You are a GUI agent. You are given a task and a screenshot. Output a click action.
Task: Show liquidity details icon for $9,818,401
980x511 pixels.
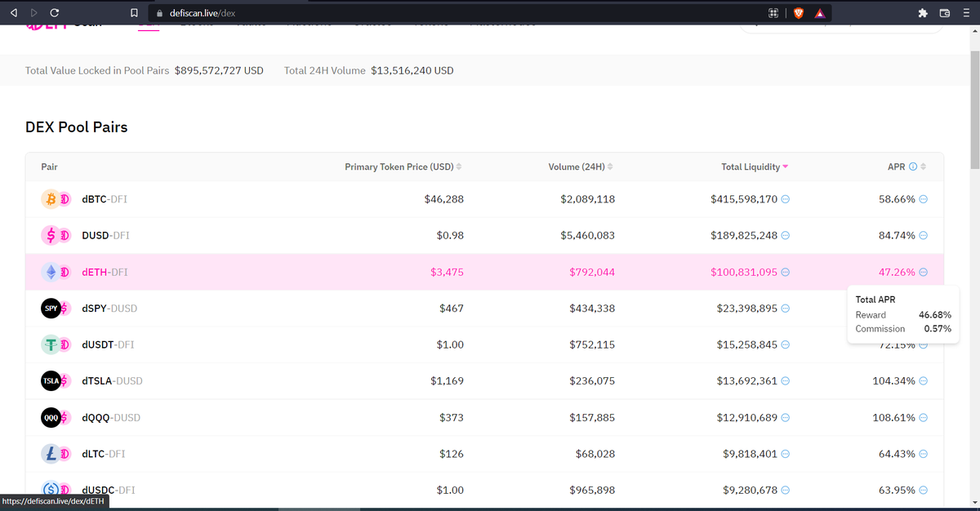pyautogui.click(x=786, y=454)
